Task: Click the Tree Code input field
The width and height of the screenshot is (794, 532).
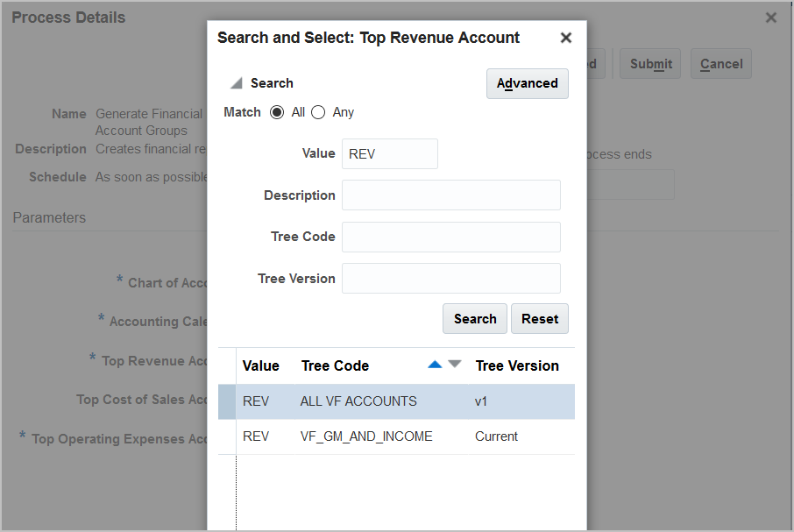Action: [x=450, y=237]
